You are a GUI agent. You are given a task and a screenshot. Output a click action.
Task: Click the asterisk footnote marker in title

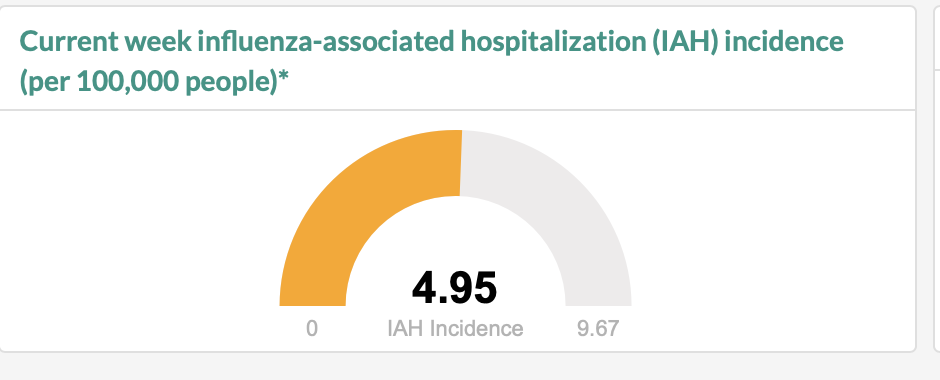coord(284,76)
